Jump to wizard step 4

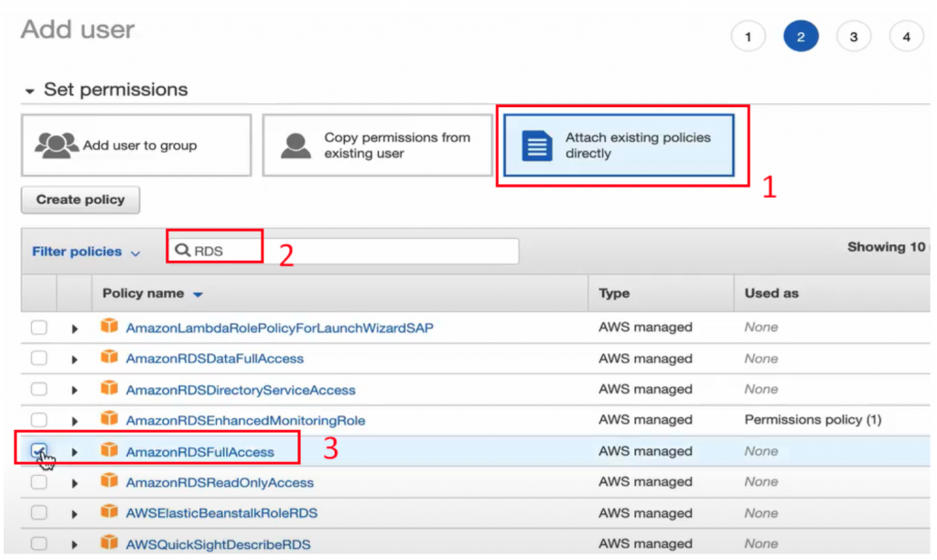coord(906,37)
